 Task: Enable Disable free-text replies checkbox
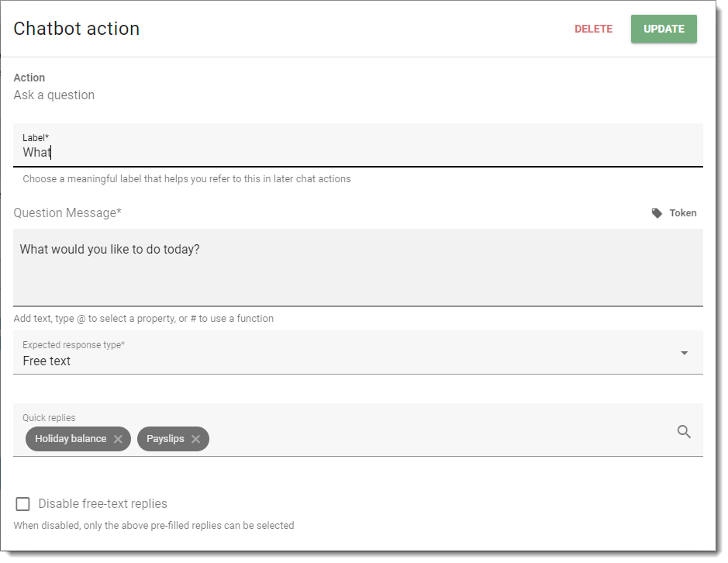(x=22, y=504)
